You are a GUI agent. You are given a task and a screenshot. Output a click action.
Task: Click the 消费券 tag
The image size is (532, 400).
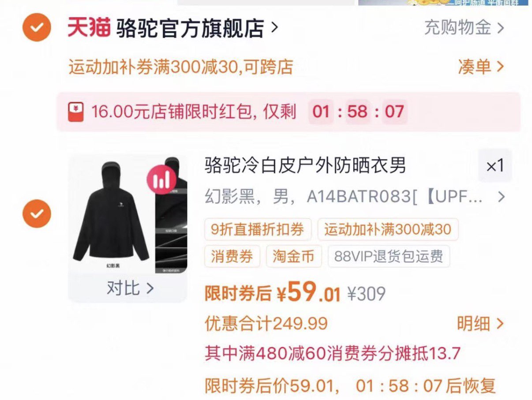click(x=232, y=256)
